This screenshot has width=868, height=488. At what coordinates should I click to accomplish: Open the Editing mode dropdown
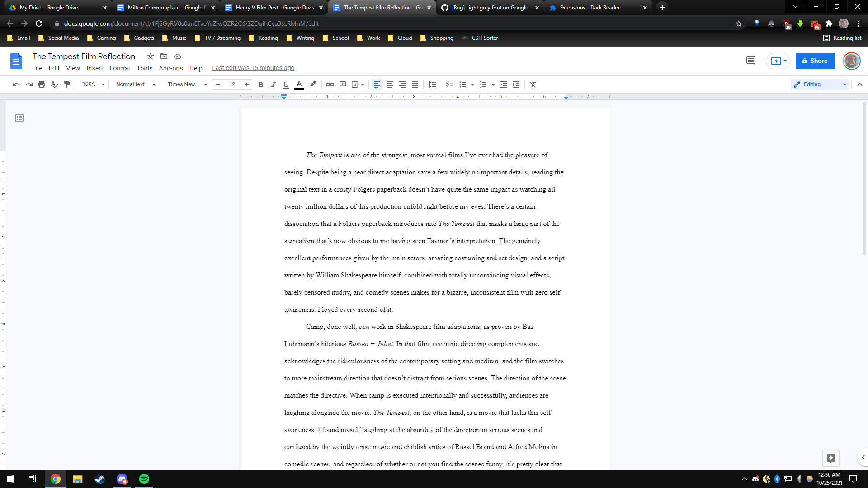click(819, 84)
